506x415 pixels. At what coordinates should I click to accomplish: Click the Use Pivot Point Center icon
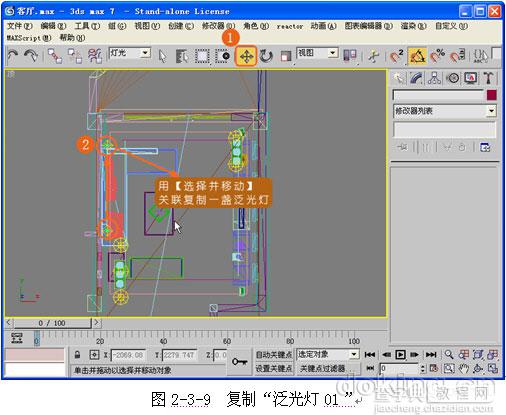click(x=350, y=55)
